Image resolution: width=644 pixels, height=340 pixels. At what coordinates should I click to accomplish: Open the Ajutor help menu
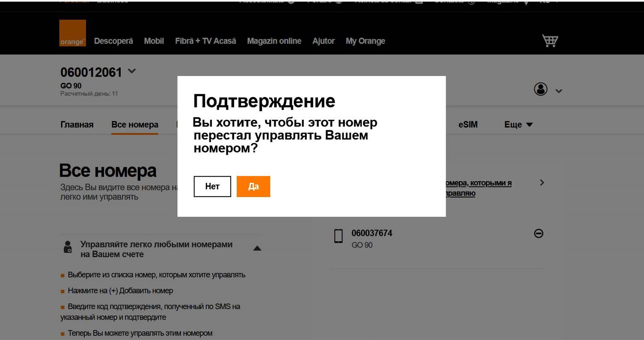click(323, 41)
